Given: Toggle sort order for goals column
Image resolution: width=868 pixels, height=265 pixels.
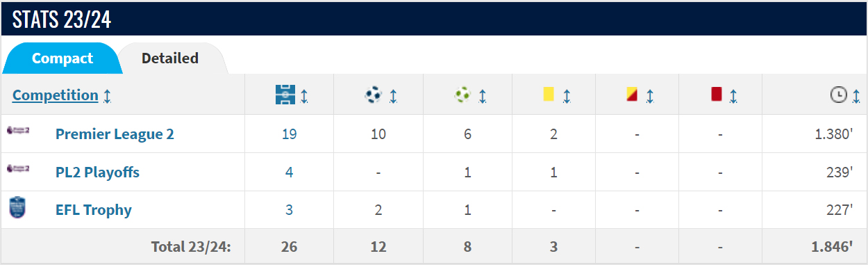Looking at the screenshot, I should click(x=393, y=96).
